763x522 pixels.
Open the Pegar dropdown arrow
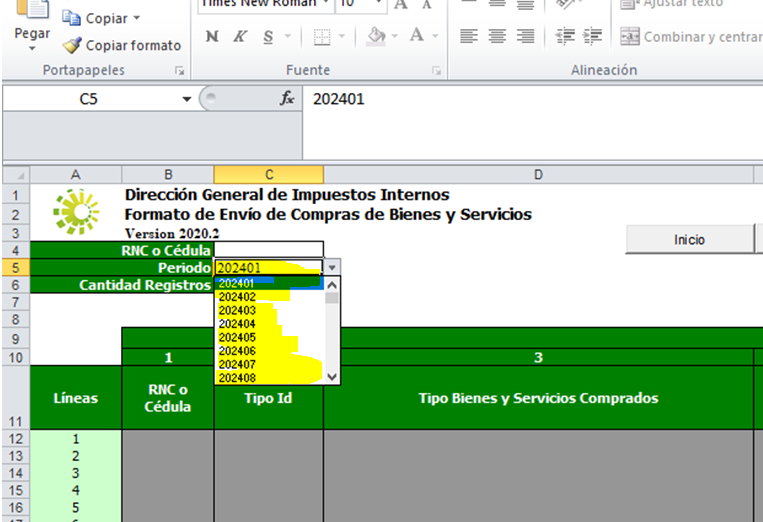coord(32,49)
